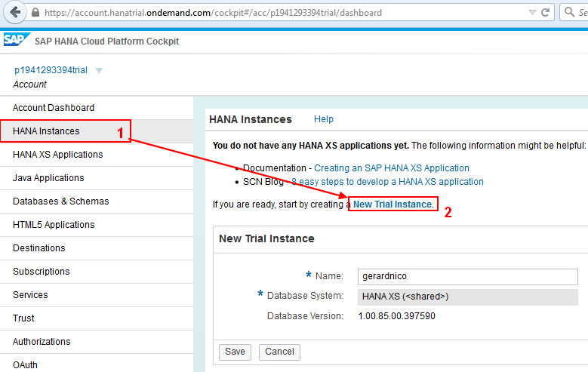Image resolution: width=588 pixels, height=372 pixels.
Task: Click the padlock site security icon
Action: coord(35,13)
